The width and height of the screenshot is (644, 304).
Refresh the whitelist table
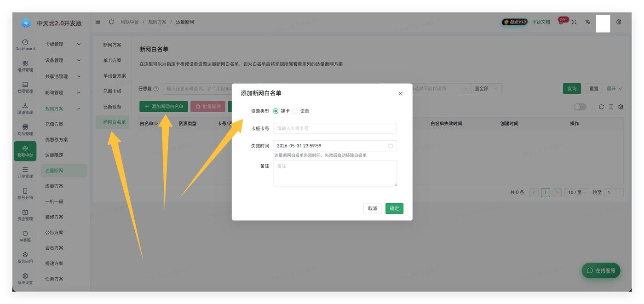pos(601,107)
